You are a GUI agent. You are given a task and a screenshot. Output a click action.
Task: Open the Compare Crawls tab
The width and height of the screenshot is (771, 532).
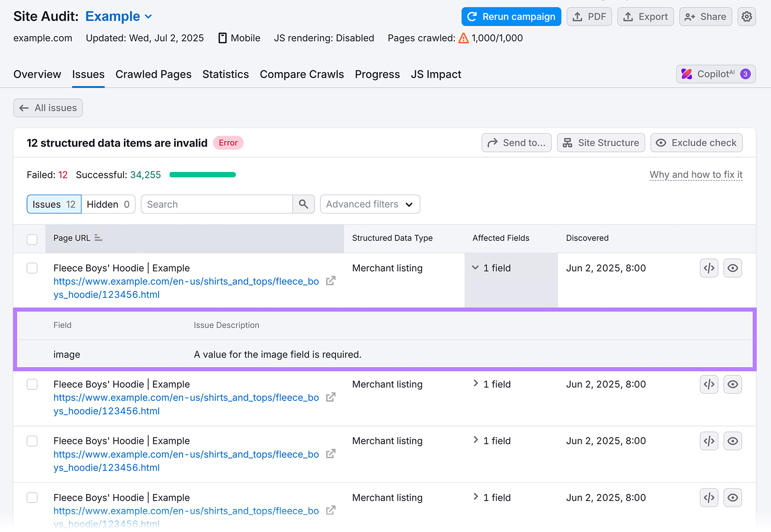click(302, 74)
